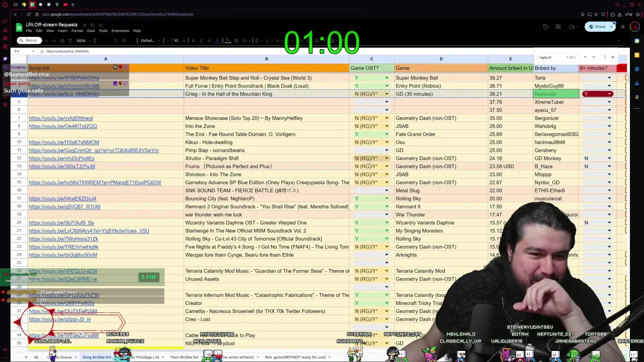The width and height of the screenshot is (644, 362).
Task: Go to previous find result
Action: tap(585, 57)
